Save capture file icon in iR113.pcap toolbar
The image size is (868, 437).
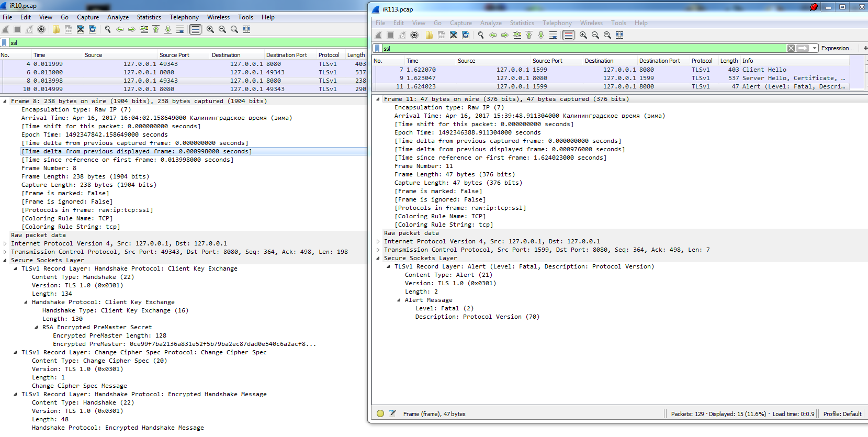[x=441, y=35]
